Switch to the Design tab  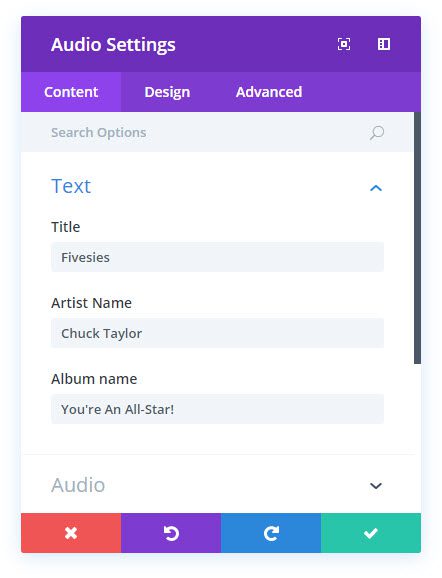point(167,92)
